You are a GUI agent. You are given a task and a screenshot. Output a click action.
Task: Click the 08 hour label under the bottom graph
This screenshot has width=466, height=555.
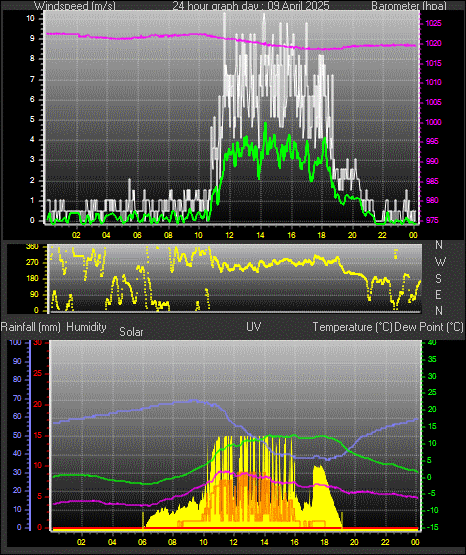point(172,542)
